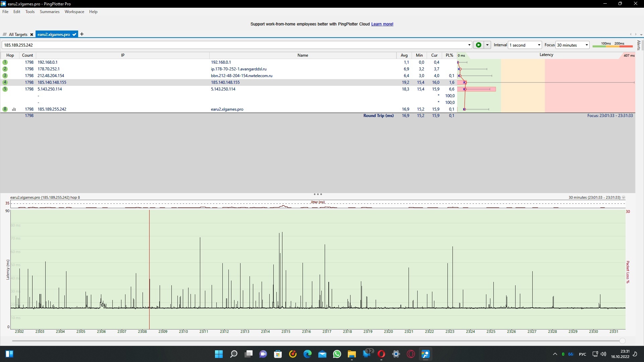Click the Round Trip (ms) summary label

[x=378, y=116]
